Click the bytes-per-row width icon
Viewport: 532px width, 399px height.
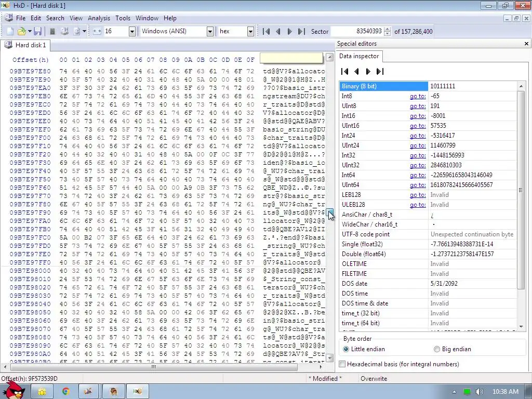pos(97,32)
